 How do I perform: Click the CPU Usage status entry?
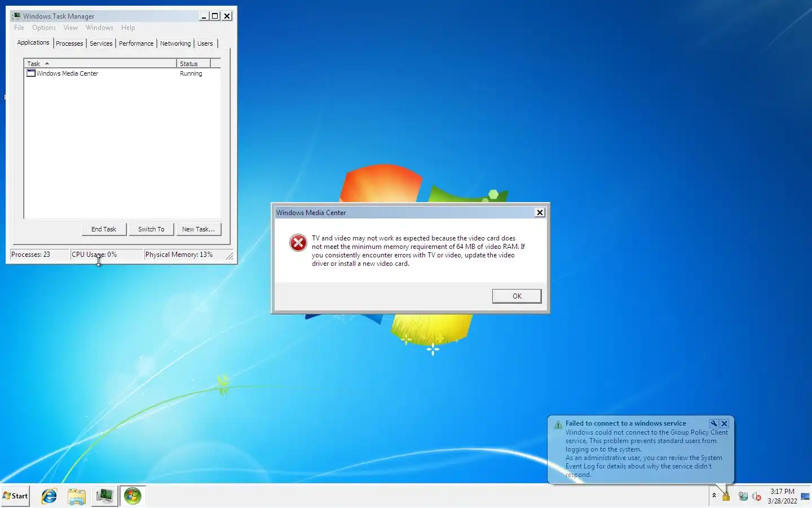[106, 255]
